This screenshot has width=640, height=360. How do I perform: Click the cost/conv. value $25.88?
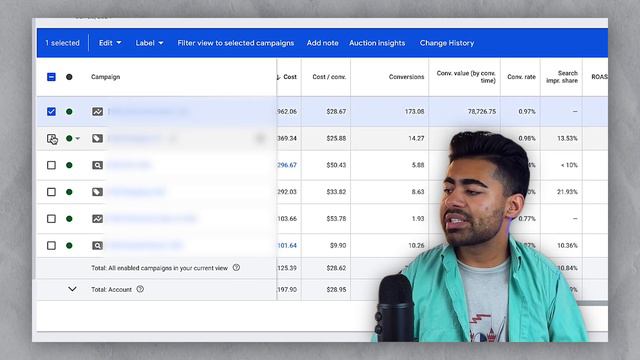336,138
